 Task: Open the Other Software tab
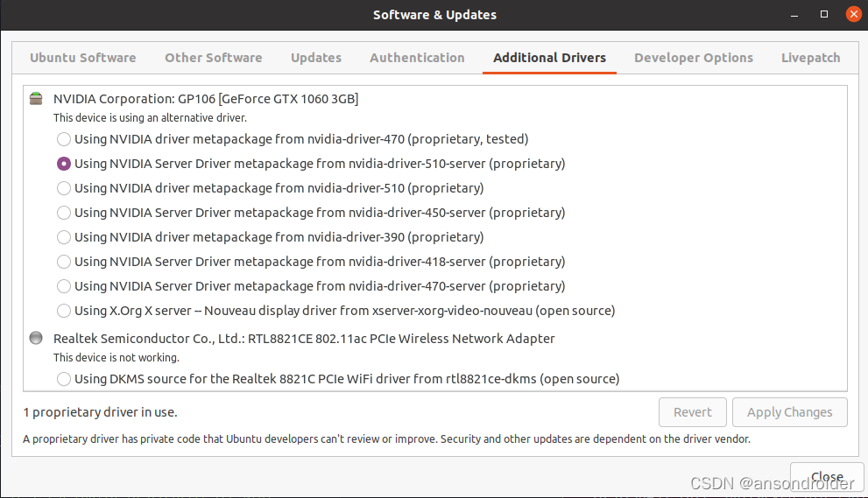click(214, 58)
